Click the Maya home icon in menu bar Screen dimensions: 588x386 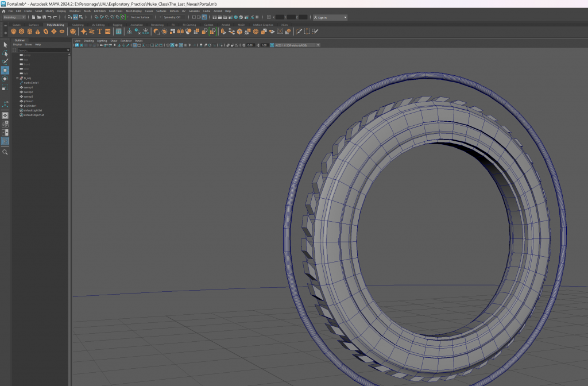point(4,11)
